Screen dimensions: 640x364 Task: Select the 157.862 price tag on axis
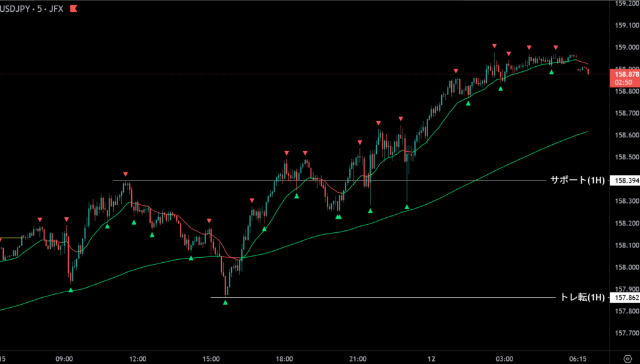[626, 298]
